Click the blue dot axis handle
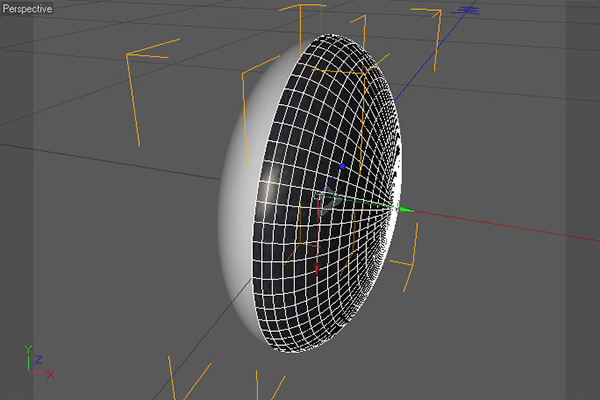600x400 pixels. tap(342, 166)
